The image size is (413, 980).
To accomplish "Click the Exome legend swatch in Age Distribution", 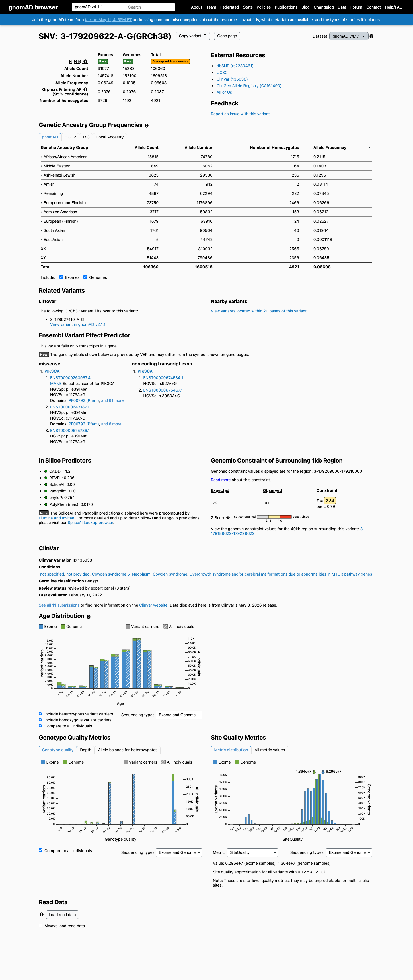I will [x=41, y=627].
